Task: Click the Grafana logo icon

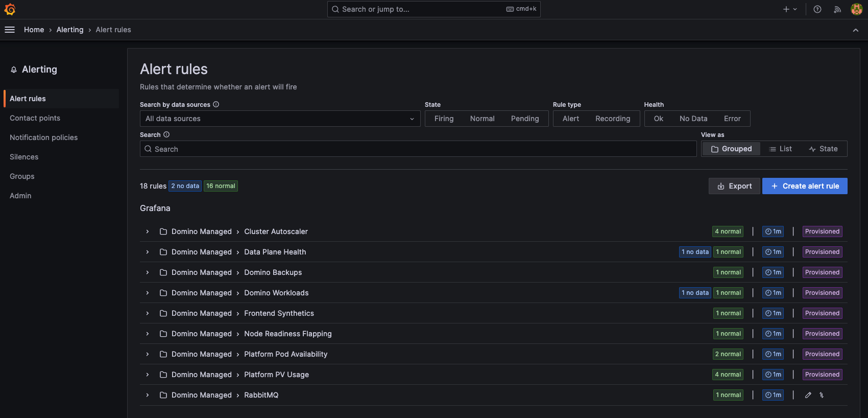Action: pos(10,9)
